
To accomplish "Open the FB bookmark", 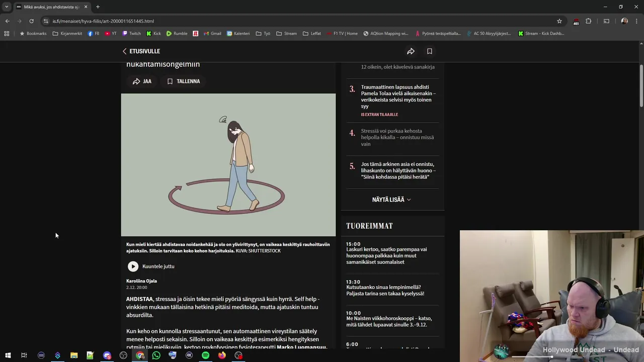I will (x=94, y=34).
